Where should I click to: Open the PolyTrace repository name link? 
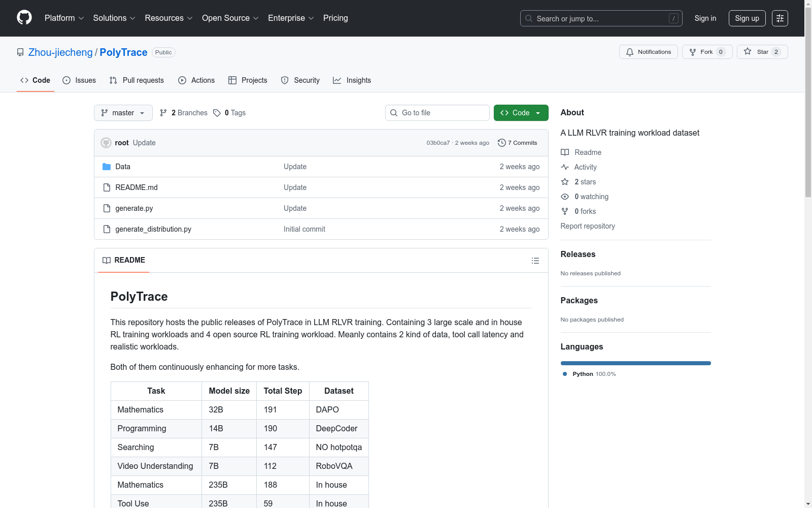tap(123, 52)
